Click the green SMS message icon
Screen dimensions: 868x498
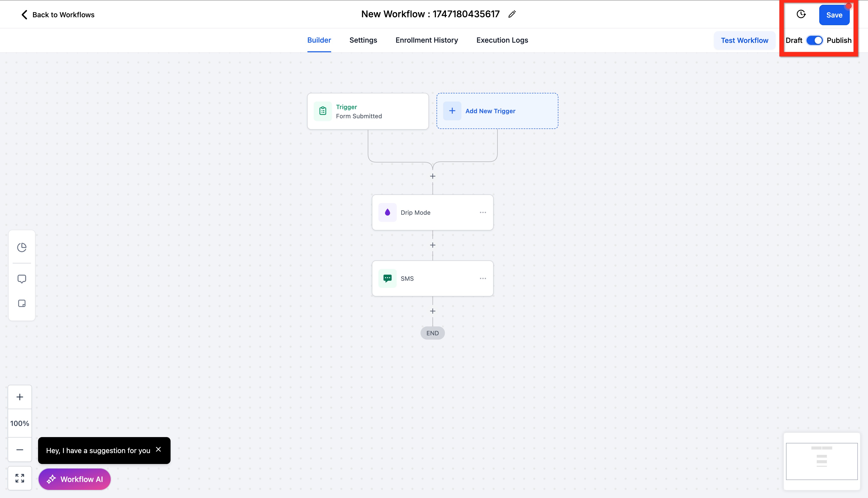pyautogui.click(x=387, y=278)
